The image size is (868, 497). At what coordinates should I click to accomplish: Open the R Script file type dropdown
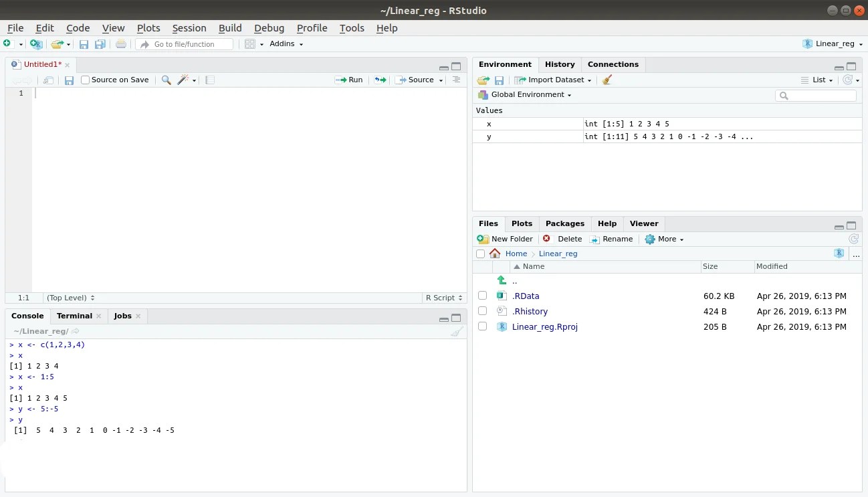443,298
